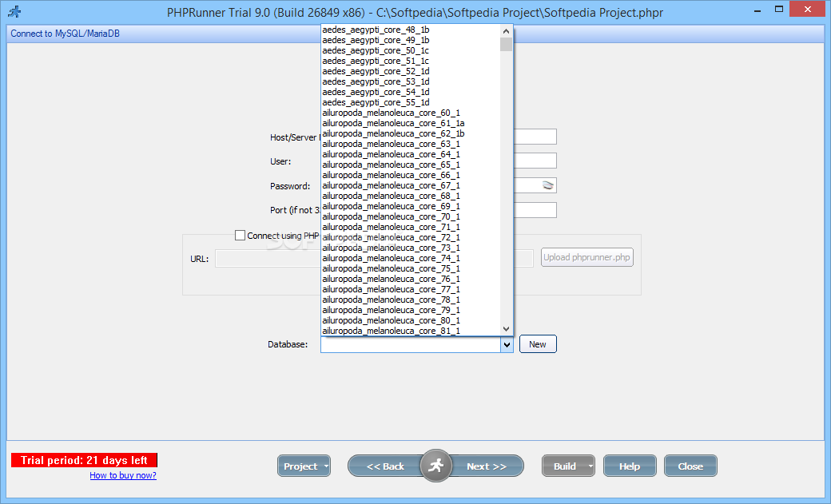Select aedes_aegypti_core_53_1d
831x504 pixels.
tap(410, 81)
